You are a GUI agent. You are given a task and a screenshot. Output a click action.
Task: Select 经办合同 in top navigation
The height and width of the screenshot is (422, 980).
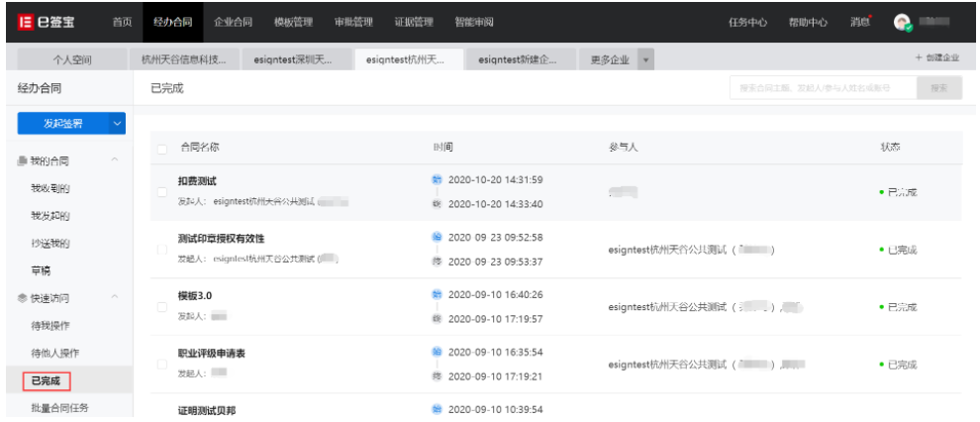[173, 23]
